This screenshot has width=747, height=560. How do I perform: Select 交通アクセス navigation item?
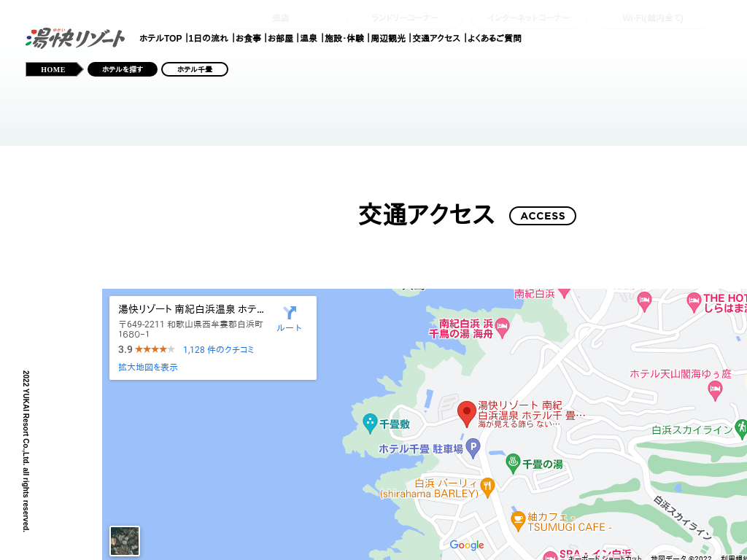(436, 38)
